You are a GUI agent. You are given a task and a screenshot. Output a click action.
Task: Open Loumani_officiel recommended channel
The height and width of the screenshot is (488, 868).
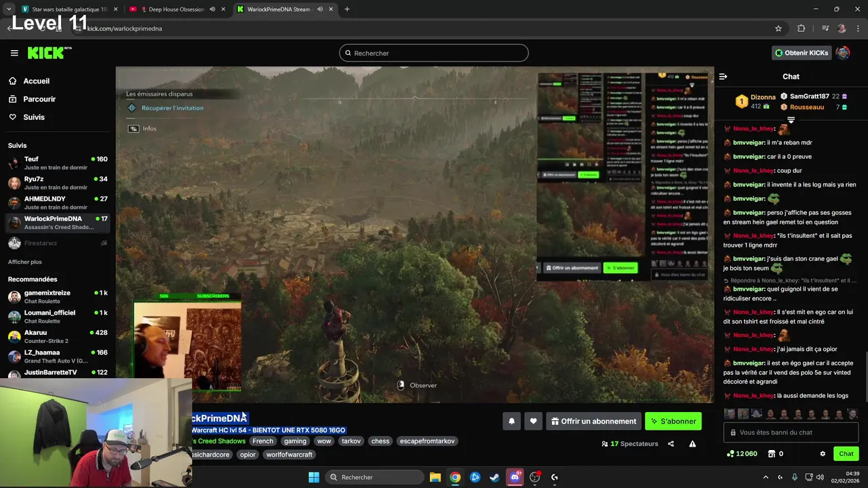click(58, 317)
